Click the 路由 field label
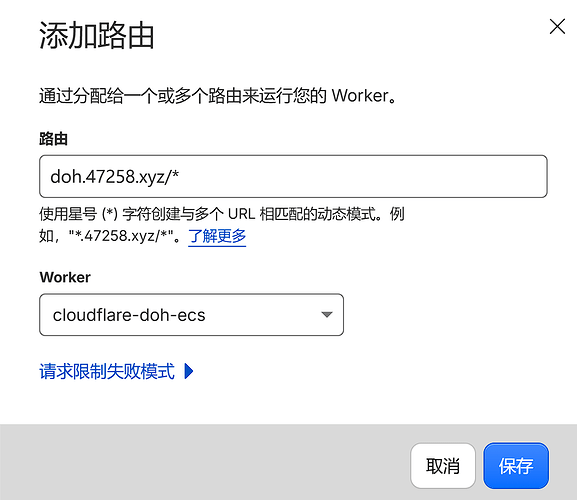 [x=53, y=139]
